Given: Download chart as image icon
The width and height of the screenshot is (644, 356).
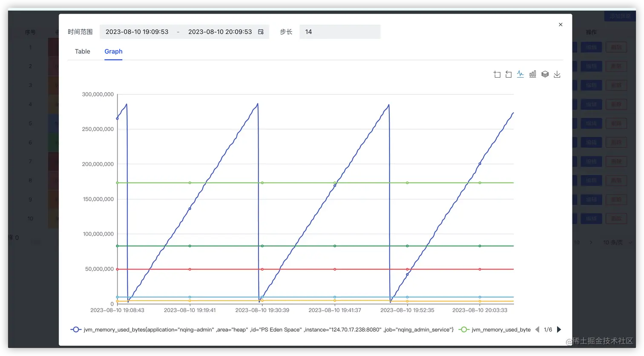Looking at the screenshot, I should coord(557,74).
